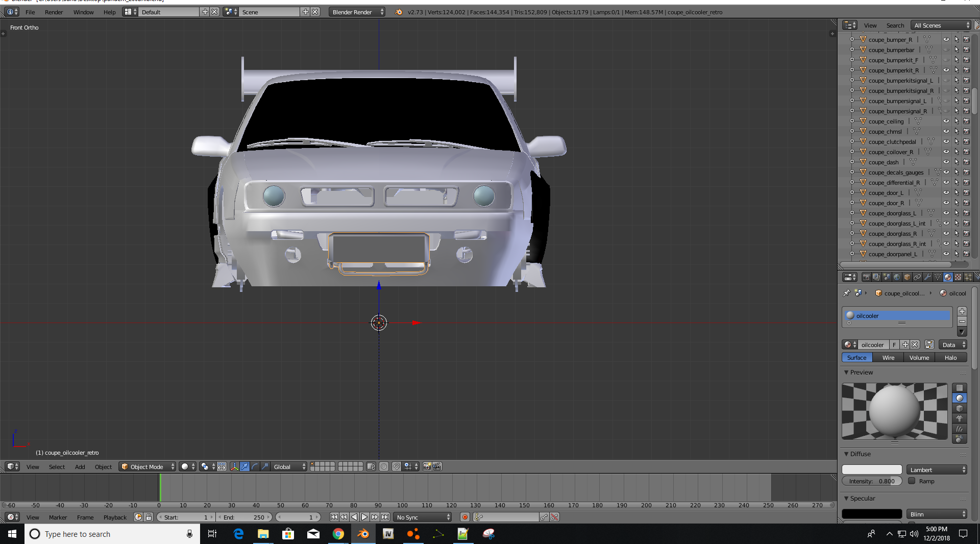This screenshot has width=980, height=544.
Task: Click the add material slot plus button
Action: point(962,311)
